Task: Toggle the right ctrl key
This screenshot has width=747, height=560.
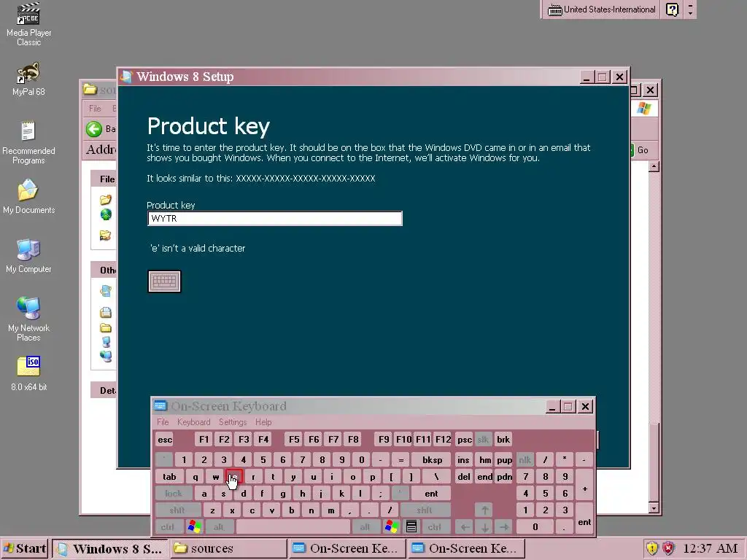Action: tap(435, 526)
